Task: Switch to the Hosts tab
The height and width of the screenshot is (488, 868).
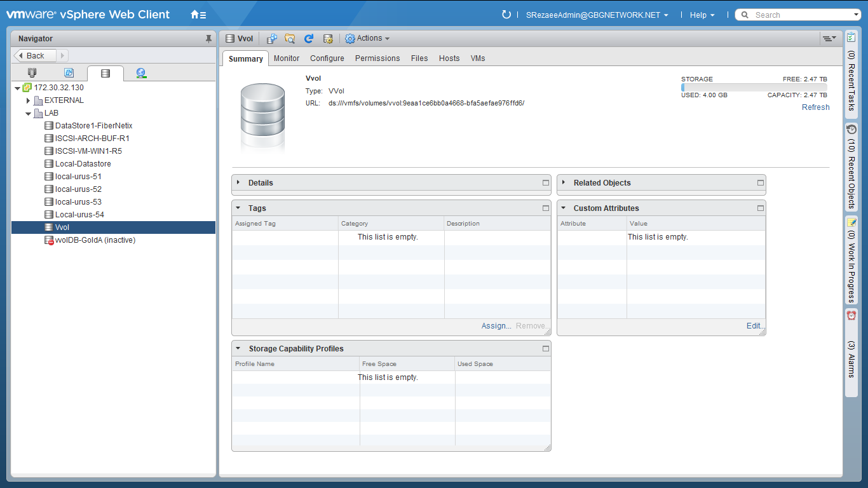Action: 449,58
